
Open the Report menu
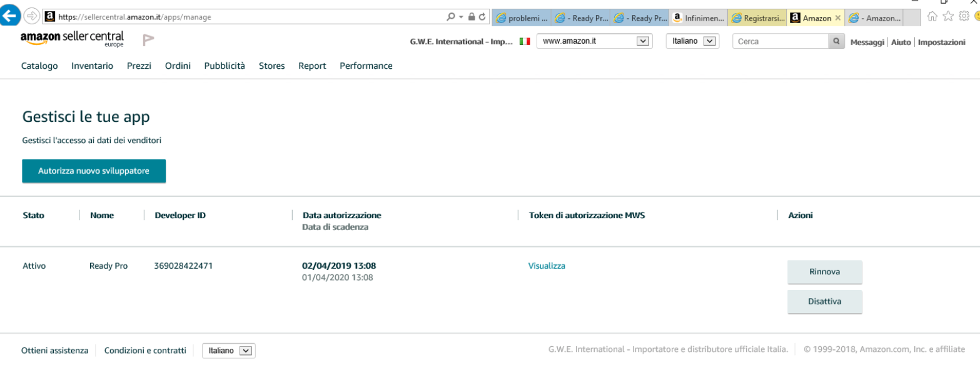click(x=312, y=66)
